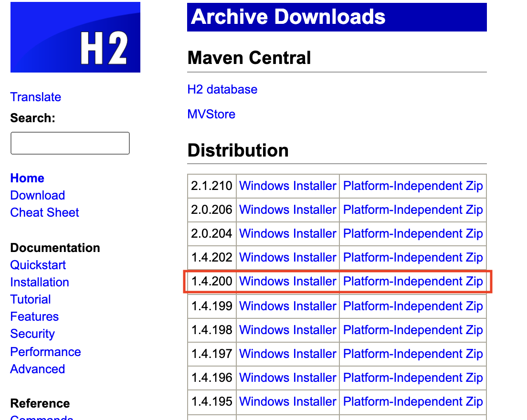
Task: Download Windows Installer for version 1.4.202
Action: click(x=288, y=257)
